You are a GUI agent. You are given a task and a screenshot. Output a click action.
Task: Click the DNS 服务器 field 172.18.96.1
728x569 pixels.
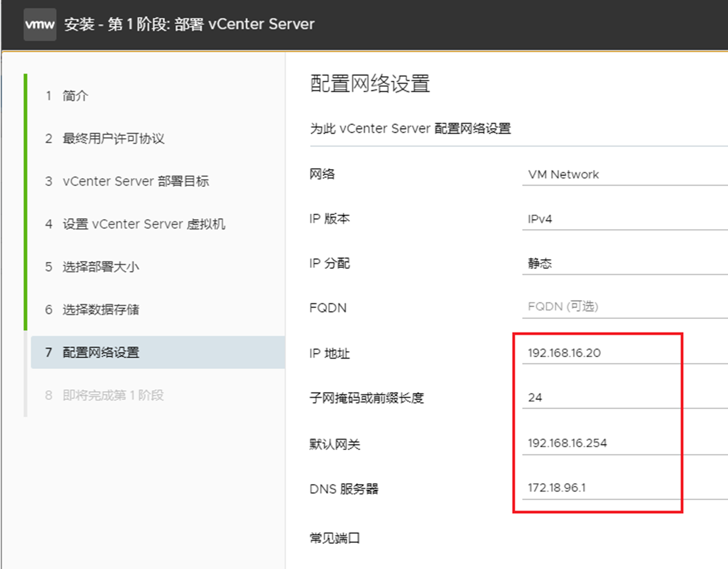tap(625, 488)
